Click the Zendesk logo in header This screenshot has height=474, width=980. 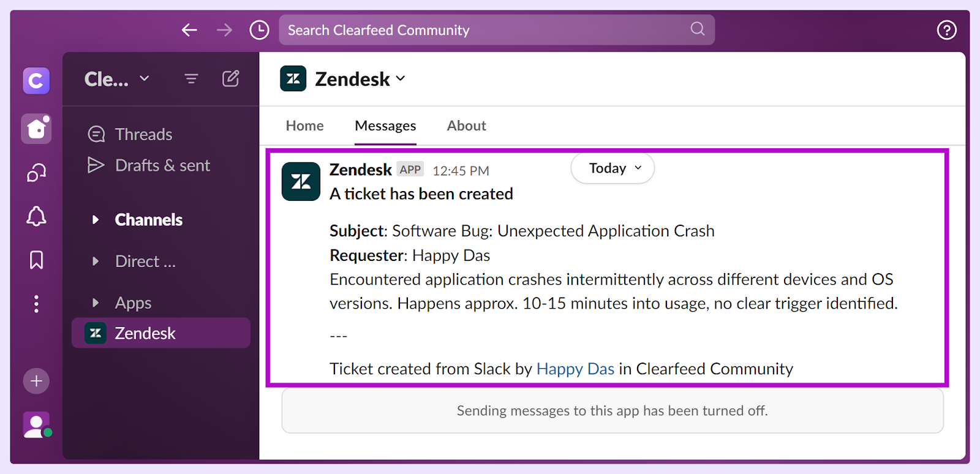click(293, 78)
